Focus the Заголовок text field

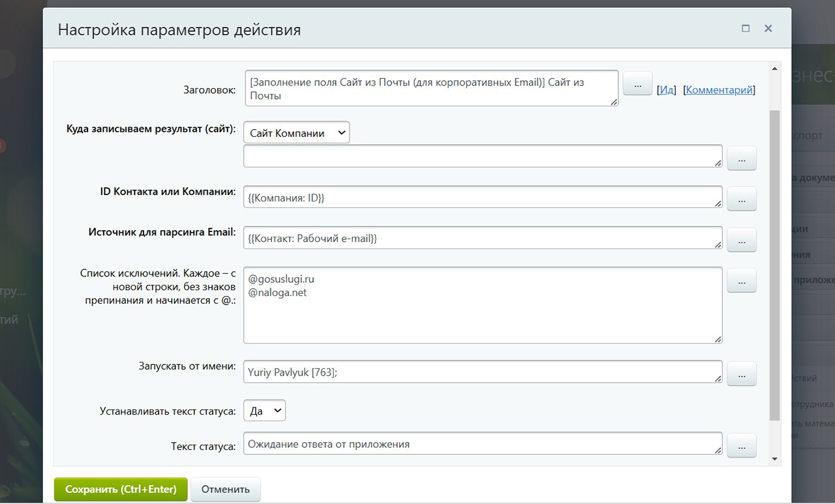click(431, 88)
